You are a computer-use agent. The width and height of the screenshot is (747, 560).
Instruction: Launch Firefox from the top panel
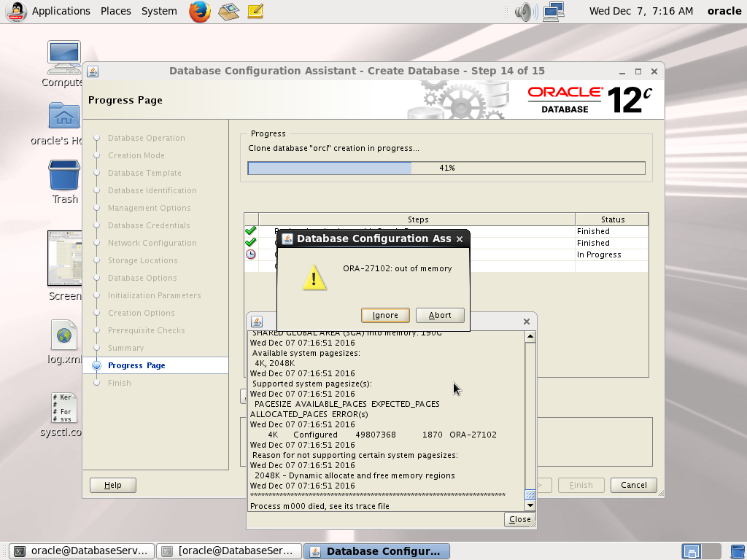click(199, 11)
